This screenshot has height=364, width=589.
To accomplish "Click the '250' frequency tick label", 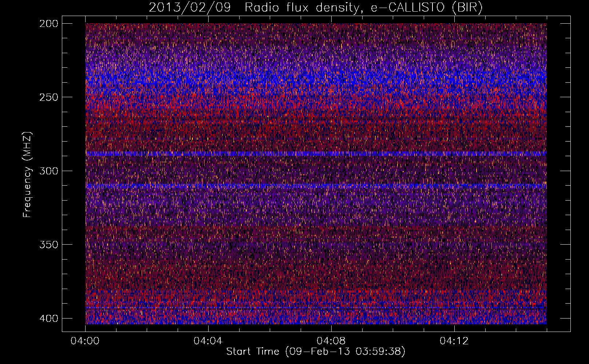I will pyautogui.click(x=48, y=97).
